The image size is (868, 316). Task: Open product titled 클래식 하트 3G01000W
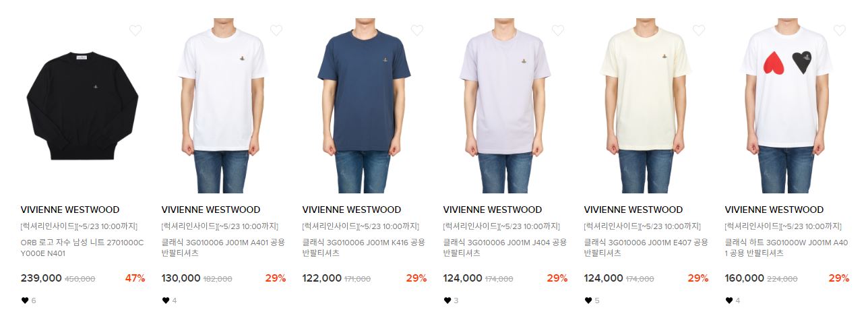pos(786,248)
